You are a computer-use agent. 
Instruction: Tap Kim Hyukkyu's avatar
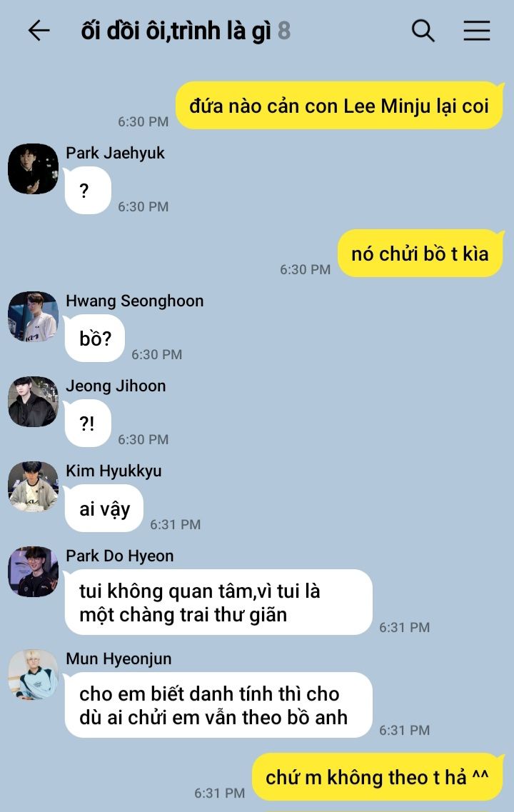click(33, 486)
